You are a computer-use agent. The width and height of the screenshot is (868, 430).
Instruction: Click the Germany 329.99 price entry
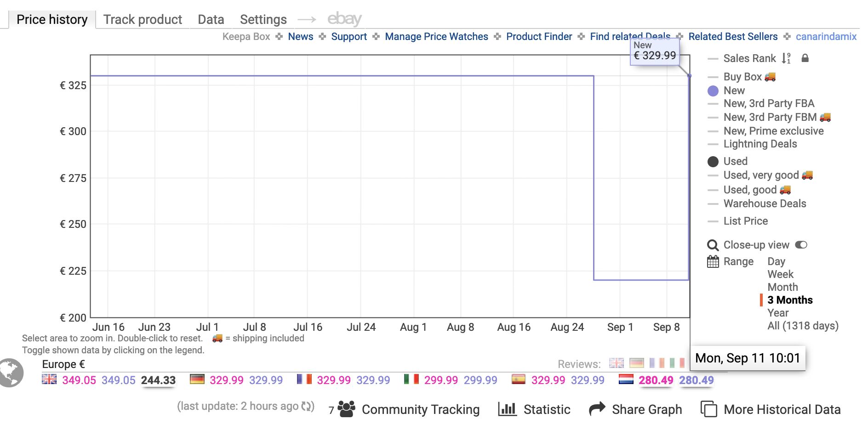(227, 380)
